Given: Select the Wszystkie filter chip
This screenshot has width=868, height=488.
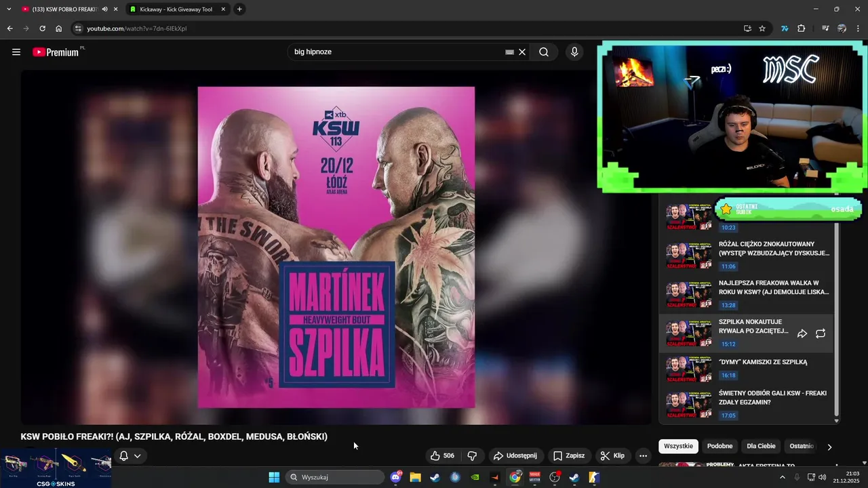Looking at the screenshot, I should pos(678,446).
